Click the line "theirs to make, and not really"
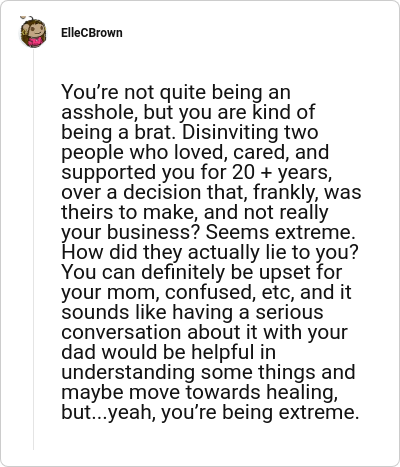Viewport: 400px width, 467px height. point(195,212)
